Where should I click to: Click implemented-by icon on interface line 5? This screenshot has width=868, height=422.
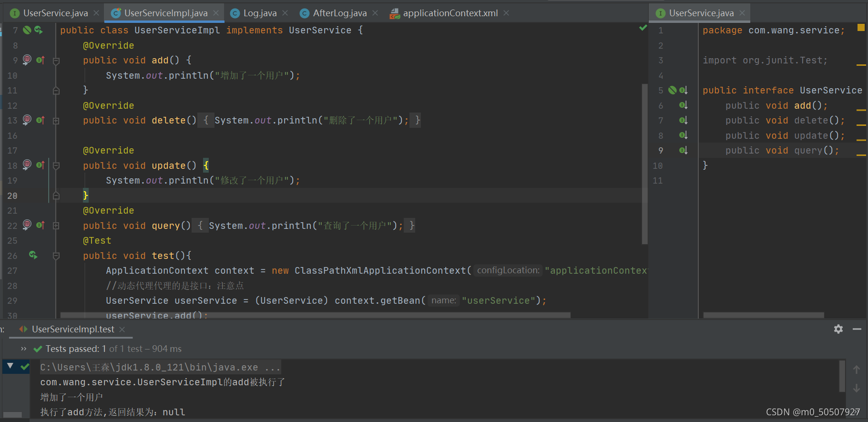click(683, 90)
